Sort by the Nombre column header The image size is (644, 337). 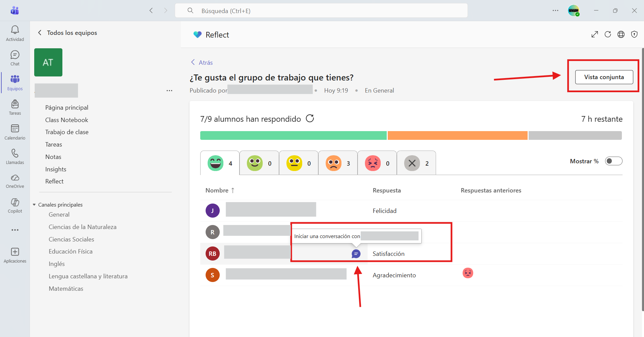coord(220,190)
